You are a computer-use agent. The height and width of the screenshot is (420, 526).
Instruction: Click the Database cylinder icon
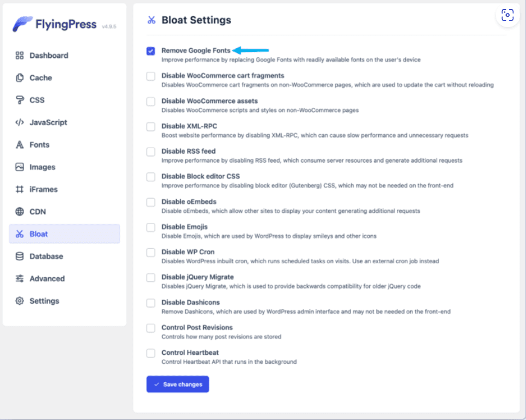19,256
